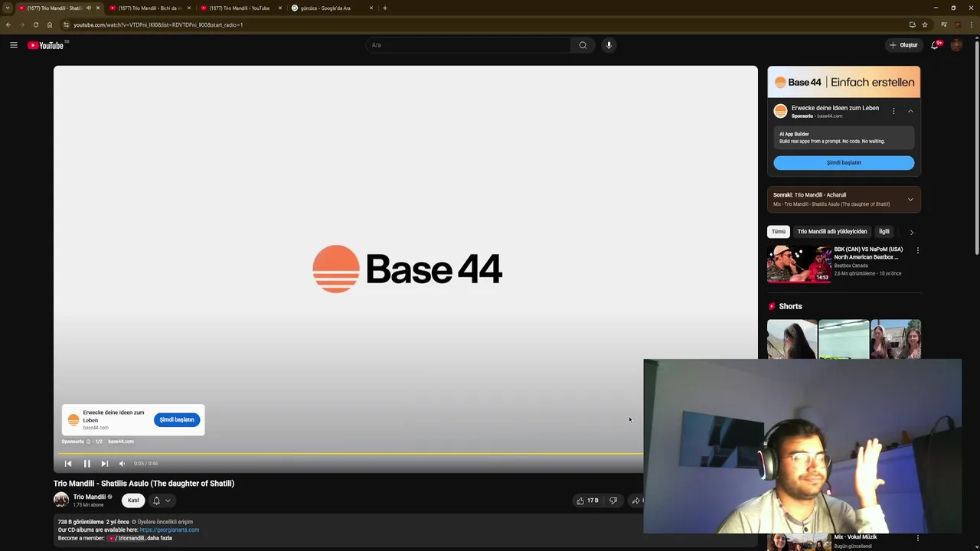Image resolution: width=980 pixels, height=551 pixels.
Task: Select the Tümü filter chip
Action: click(x=779, y=231)
